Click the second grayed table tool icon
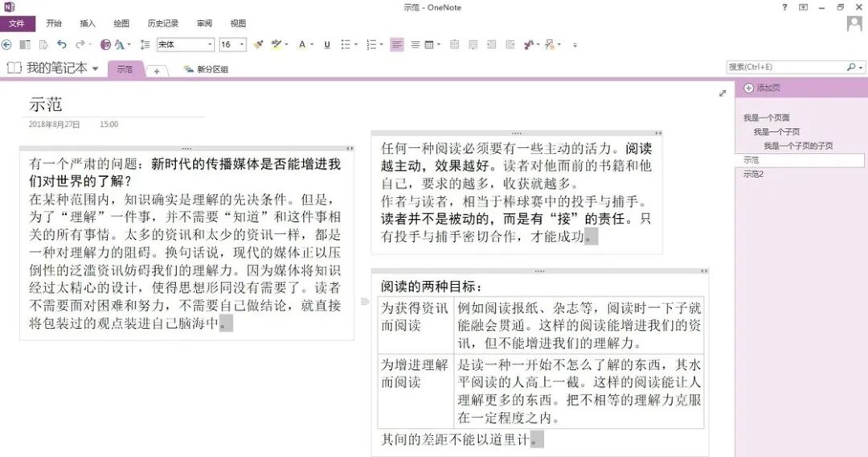Image resolution: width=868 pixels, height=457 pixels. click(x=473, y=44)
